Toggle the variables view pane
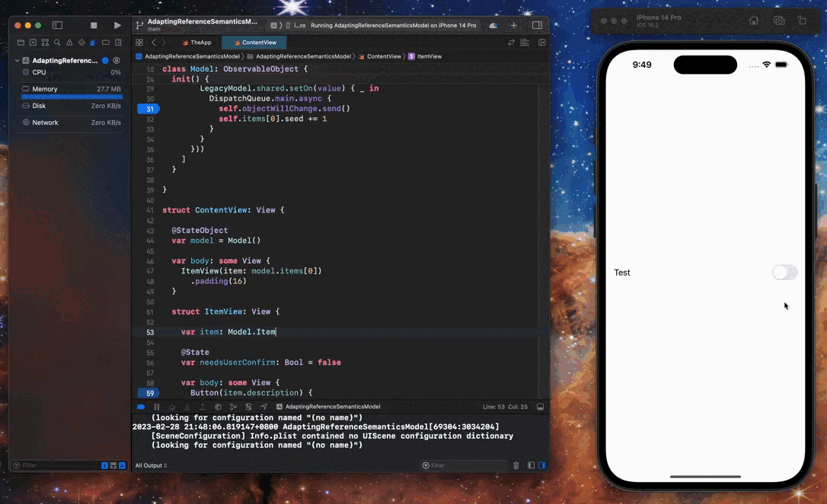 531,465
